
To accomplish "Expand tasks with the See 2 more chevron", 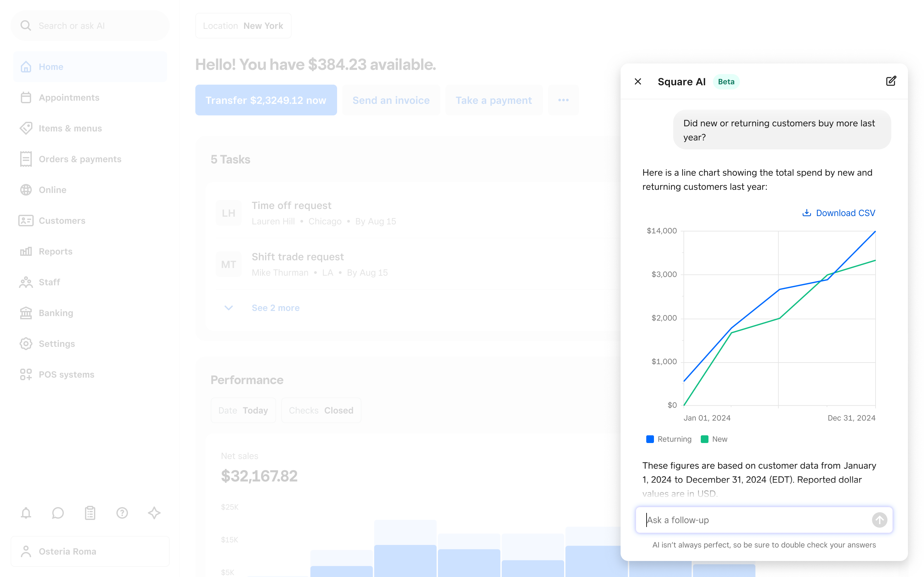I will [x=228, y=308].
